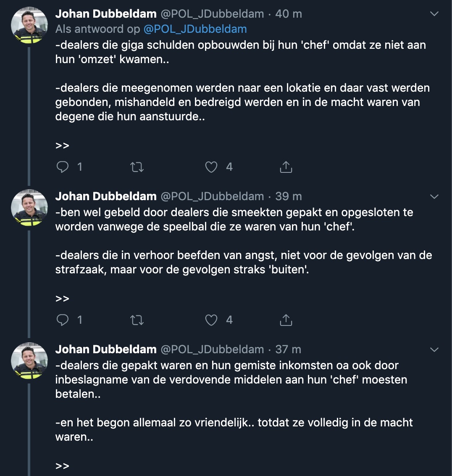The height and width of the screenshot is (476, 452).
Task: Click Johan Dubbeldam name on 40 m tweet
Action: click(106, 14)
